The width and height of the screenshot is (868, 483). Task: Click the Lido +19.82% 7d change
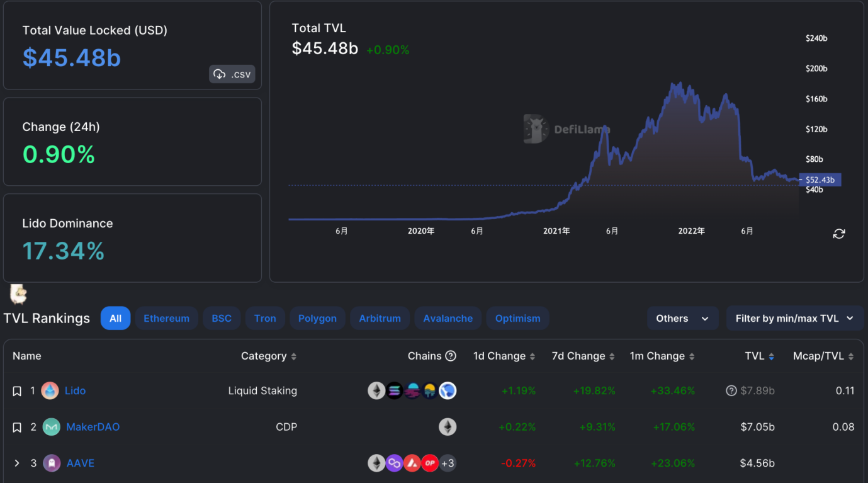(x=594, y=390)
